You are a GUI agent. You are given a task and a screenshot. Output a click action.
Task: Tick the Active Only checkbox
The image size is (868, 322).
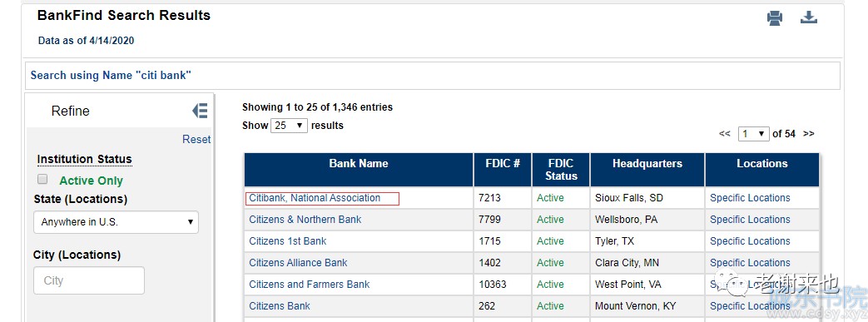pos(42,179)
